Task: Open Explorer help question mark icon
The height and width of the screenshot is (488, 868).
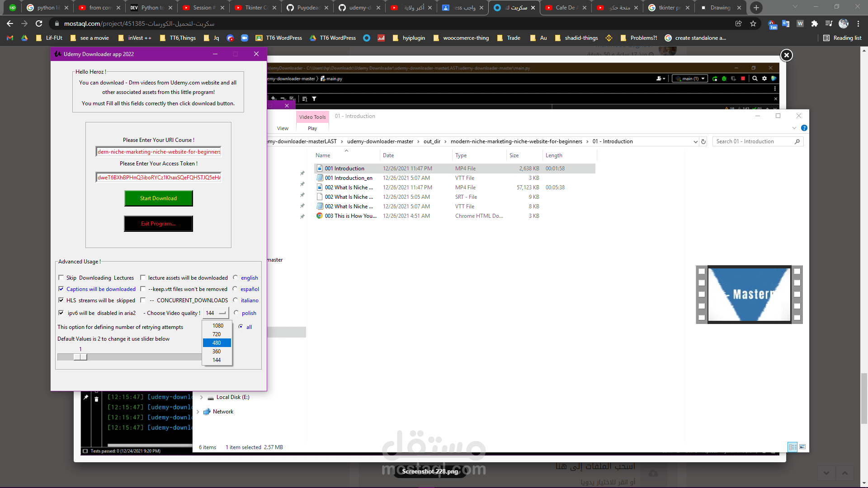Action: [x=804, y=128]
